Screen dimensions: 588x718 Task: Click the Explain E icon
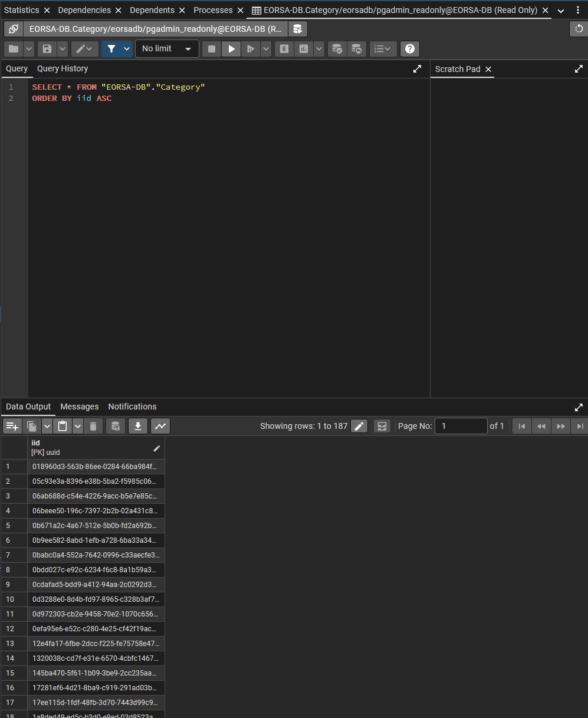pos(284,49)
